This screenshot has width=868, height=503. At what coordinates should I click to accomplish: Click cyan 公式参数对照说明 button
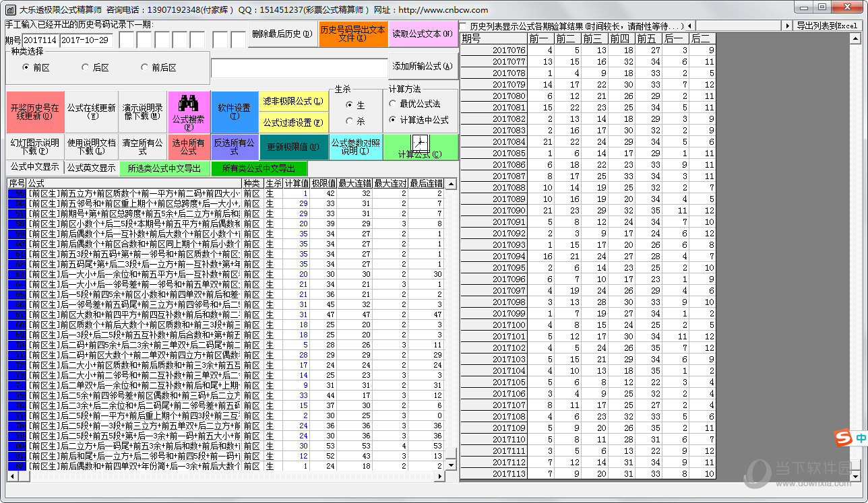click(x=356, y=147)
